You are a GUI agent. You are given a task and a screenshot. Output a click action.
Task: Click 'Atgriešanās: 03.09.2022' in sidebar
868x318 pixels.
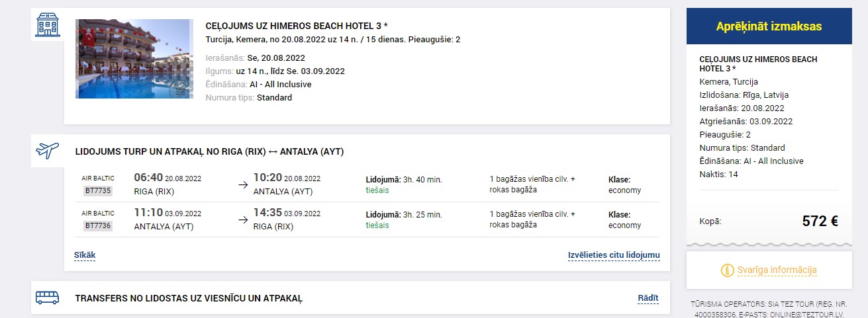(746, 122)
